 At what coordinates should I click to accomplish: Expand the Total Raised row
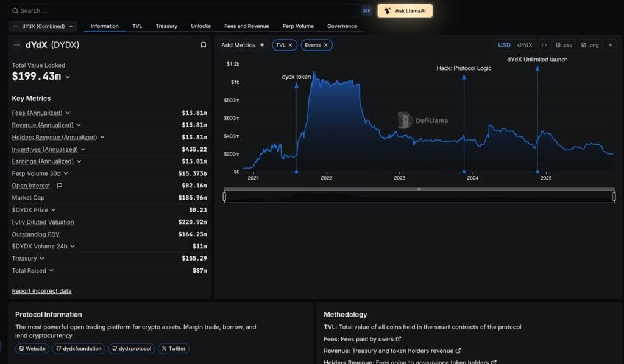pos(51,271)
